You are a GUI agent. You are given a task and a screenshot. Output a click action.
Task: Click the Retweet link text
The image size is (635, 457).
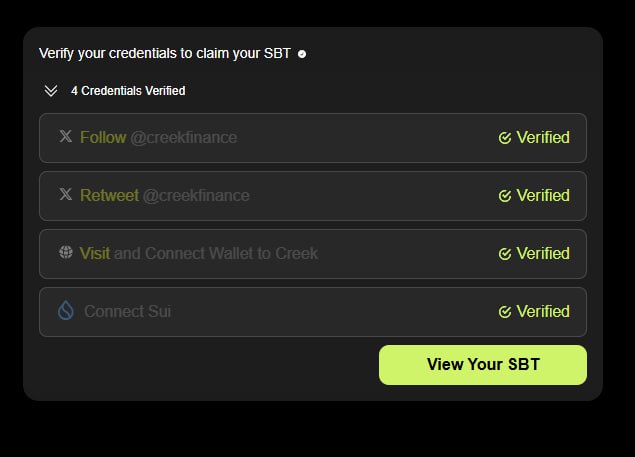(x=109, y=195)
